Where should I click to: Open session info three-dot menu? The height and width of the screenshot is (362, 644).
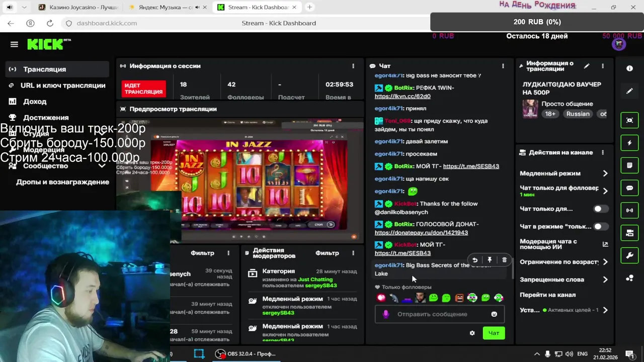point(353,66)
